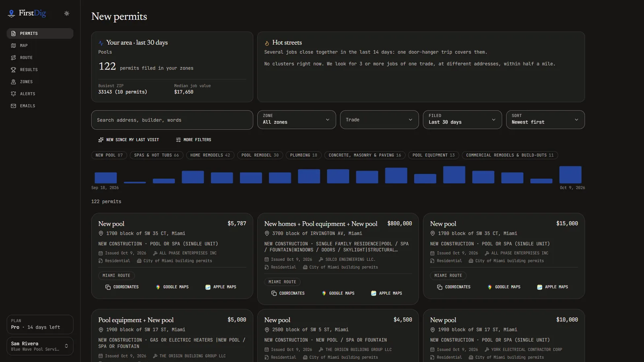Image resolution: width=644 pixels, height=362 pixels.
Task: Open the Pro plan 14 days left box
Action: pos(40,324)
